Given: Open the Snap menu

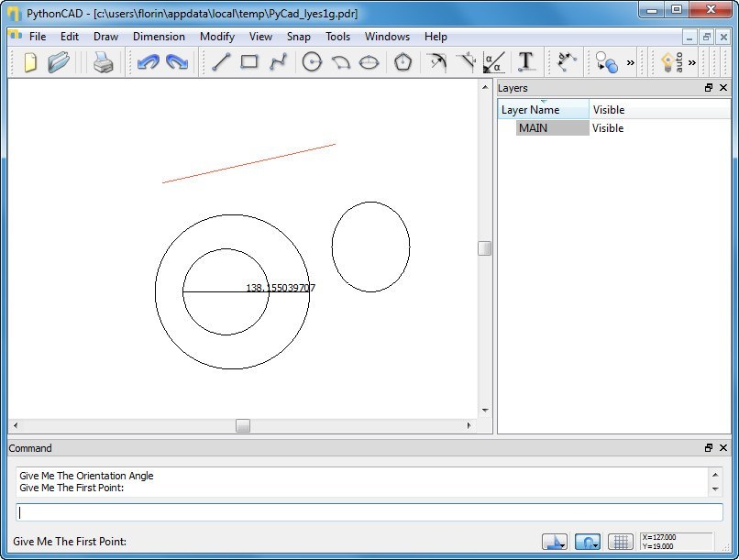Looking at the screenshot, I should (x=298, y=37).
